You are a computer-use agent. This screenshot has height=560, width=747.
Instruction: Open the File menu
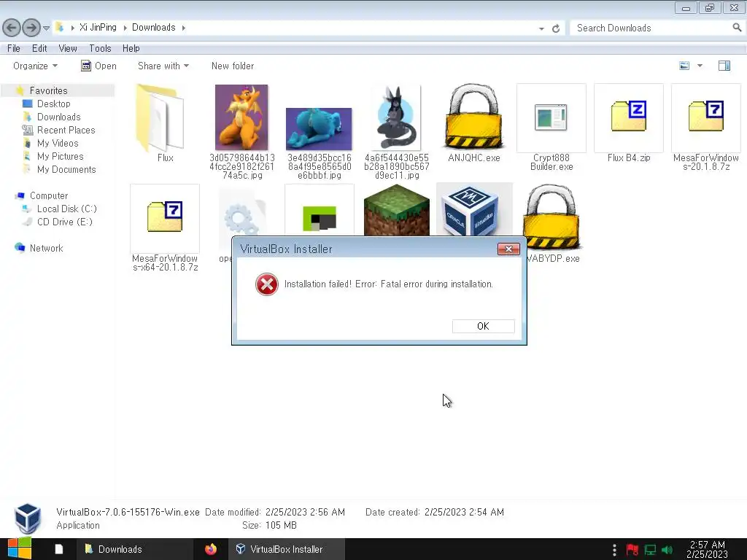pyautogui.click(x=14, y=48)
